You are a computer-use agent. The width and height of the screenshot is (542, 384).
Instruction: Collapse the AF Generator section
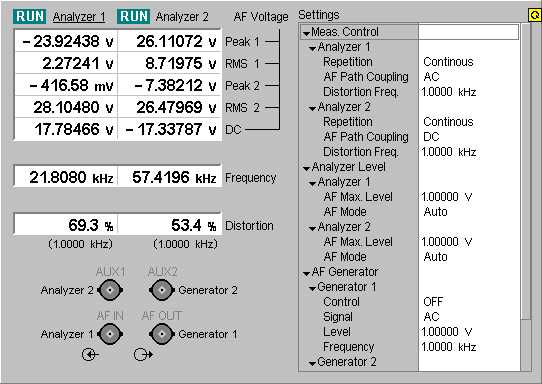pos(306,274)
